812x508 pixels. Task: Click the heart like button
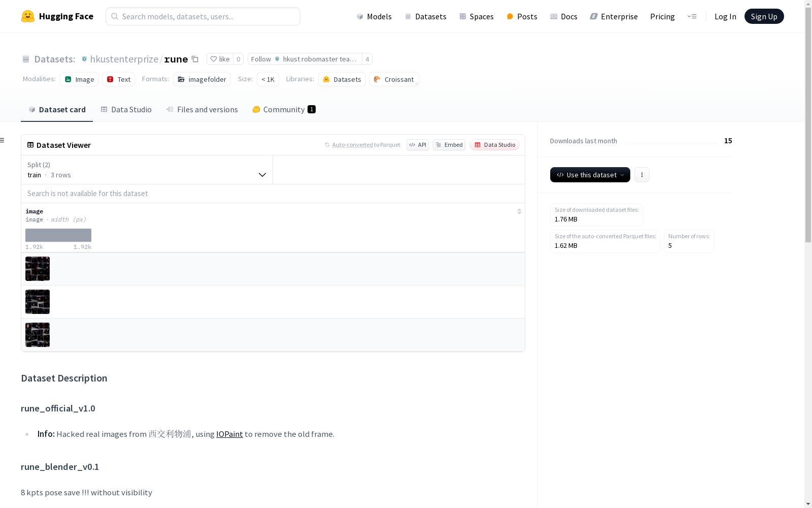[x=220, y=59]
